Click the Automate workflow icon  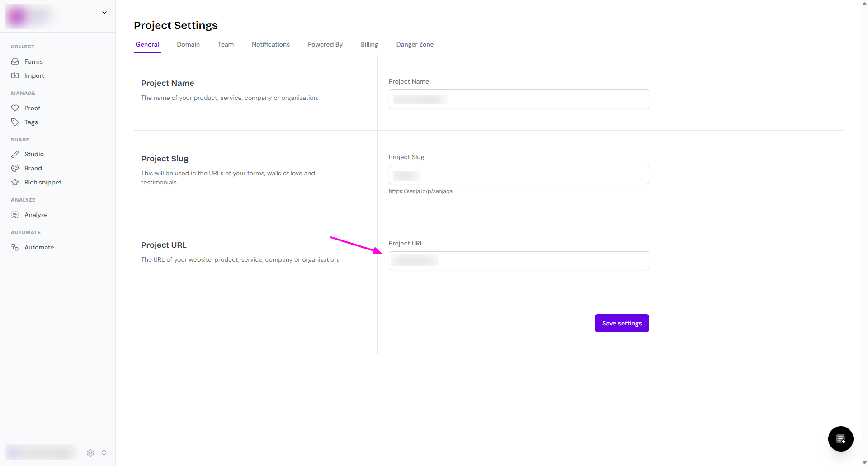pos(15,247)
